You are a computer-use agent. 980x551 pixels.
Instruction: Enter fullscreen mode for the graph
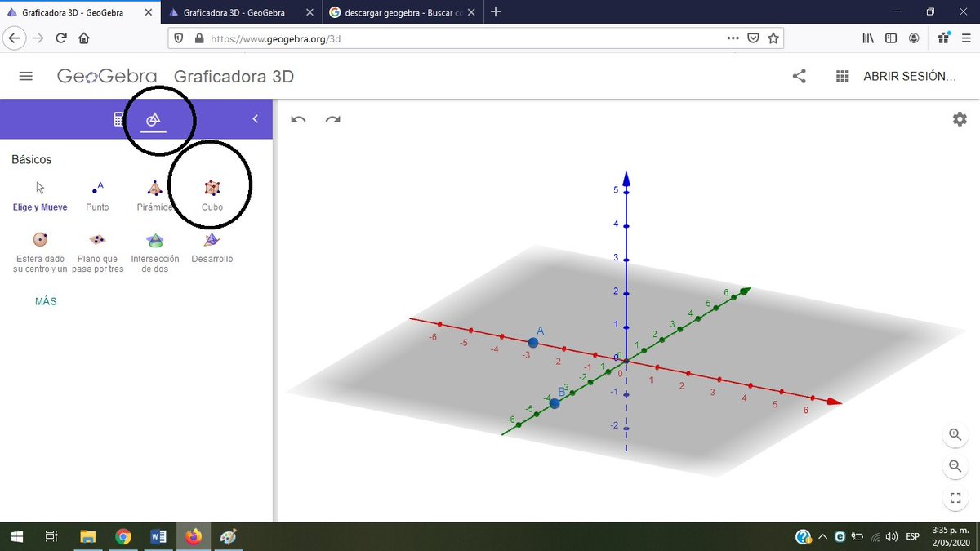coord(955,498)
